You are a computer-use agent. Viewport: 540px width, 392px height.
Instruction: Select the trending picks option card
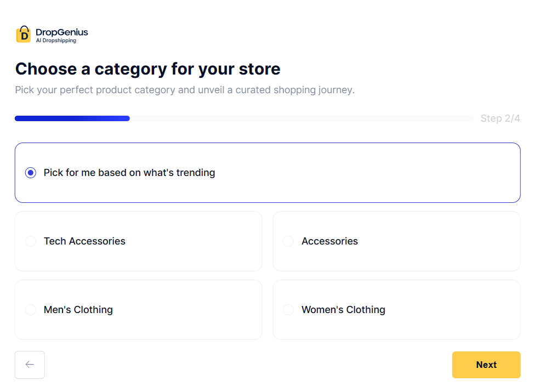(x=268, y=172)
